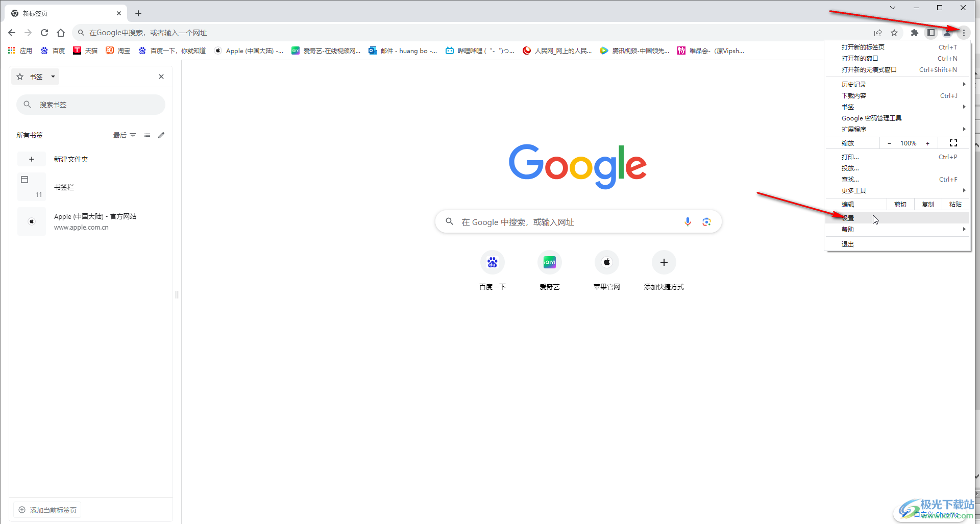Start voice search with microphone icon
The image size is (980, 524).
coord(688,221)
